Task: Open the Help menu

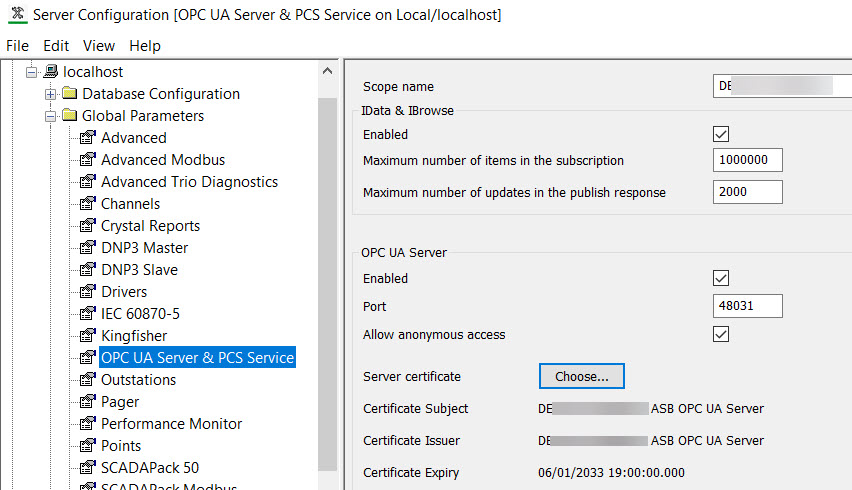Action: [x=145, y=46]
